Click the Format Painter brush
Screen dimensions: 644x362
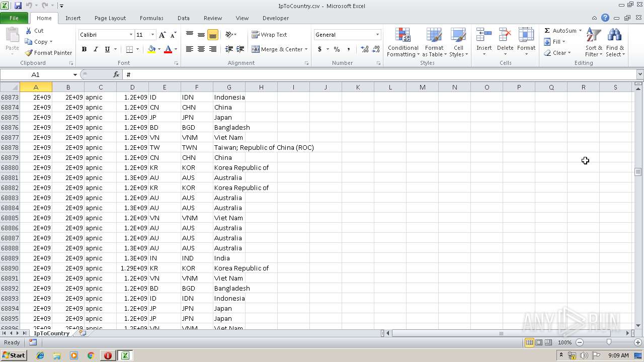(x=29, y=53)
